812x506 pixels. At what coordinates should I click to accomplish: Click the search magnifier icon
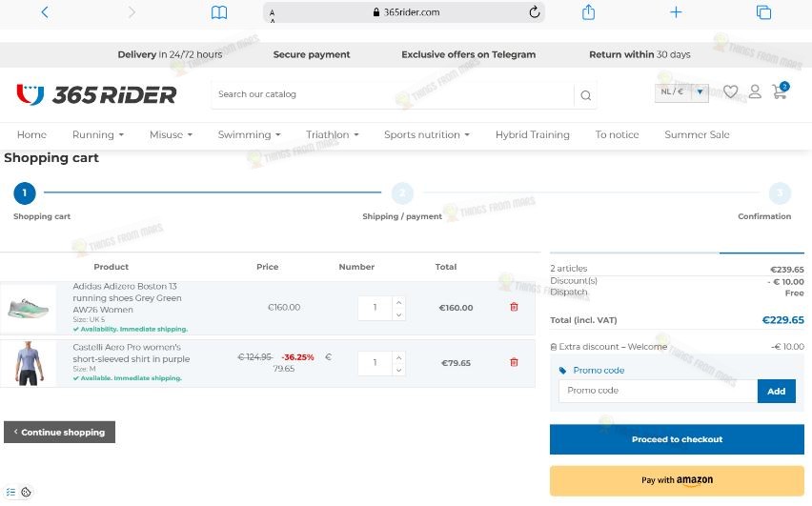[x=586, y=95]
